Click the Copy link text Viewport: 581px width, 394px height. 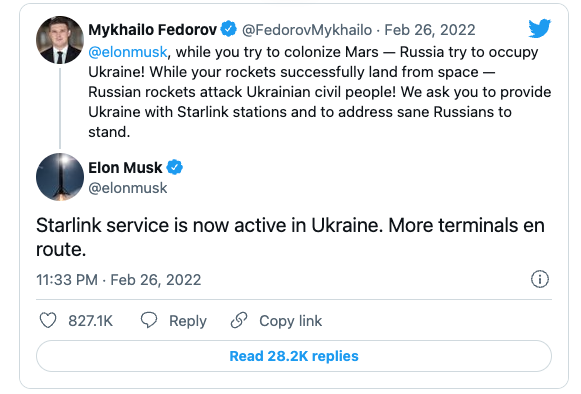point(290,321)
